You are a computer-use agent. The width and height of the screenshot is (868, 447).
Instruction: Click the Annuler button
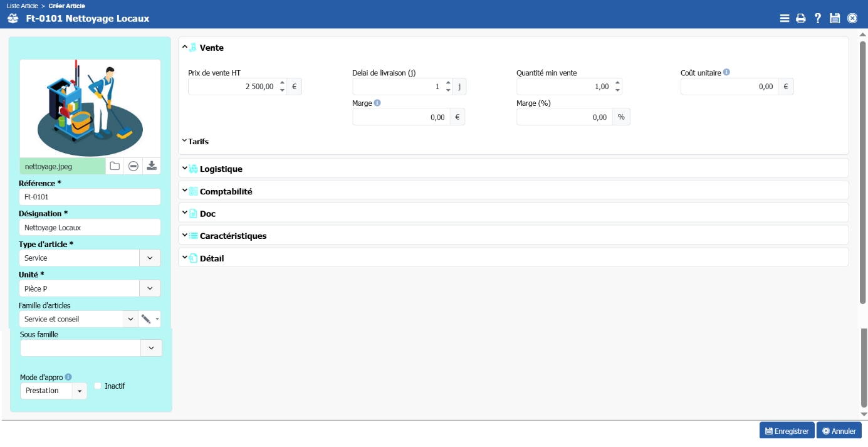pyautogui.click(x=839, y=431)
